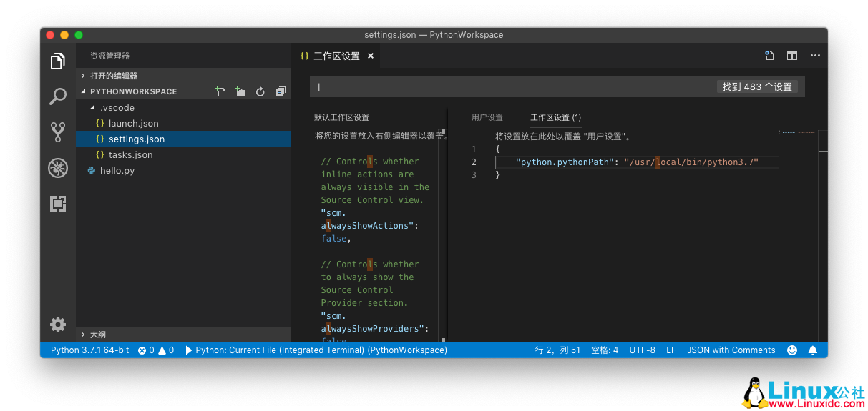
Task: Open the Manage gear menu
Action: click(58, 324)
